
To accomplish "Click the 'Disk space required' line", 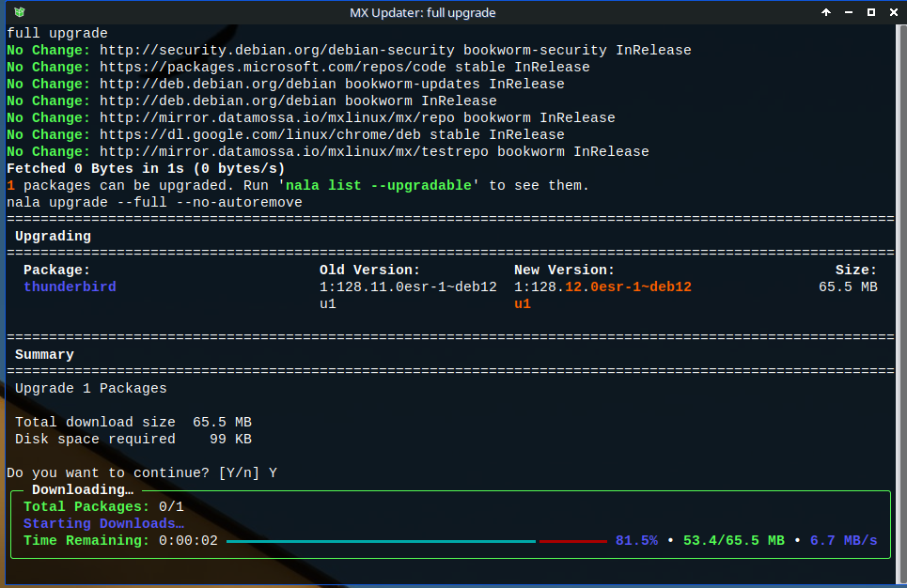I will (133, 439).
